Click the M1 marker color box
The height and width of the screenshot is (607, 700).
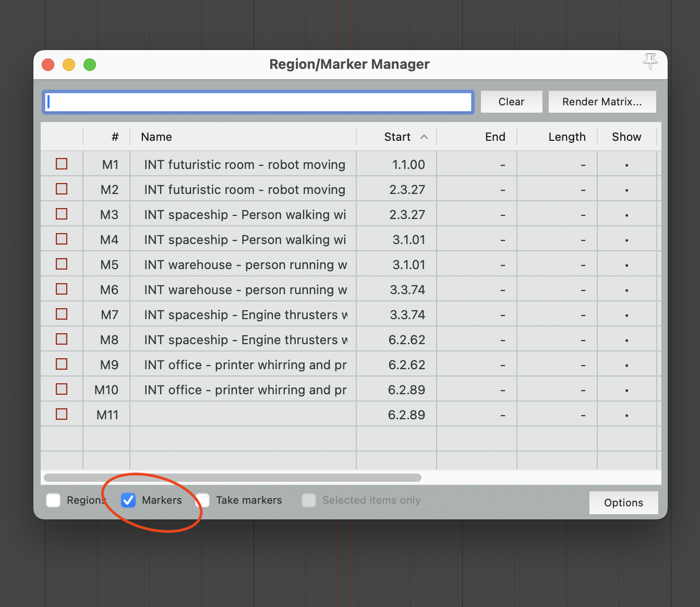coord(62,164)
